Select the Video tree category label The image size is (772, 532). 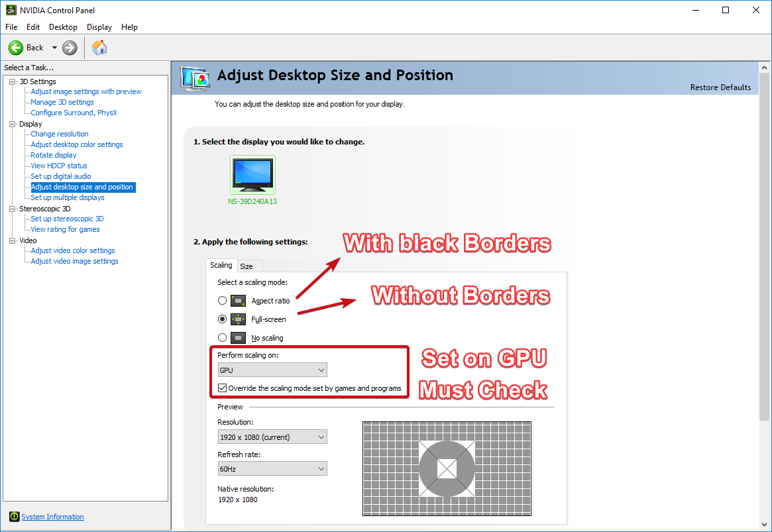pyautogui.click(x=28, y=240)
